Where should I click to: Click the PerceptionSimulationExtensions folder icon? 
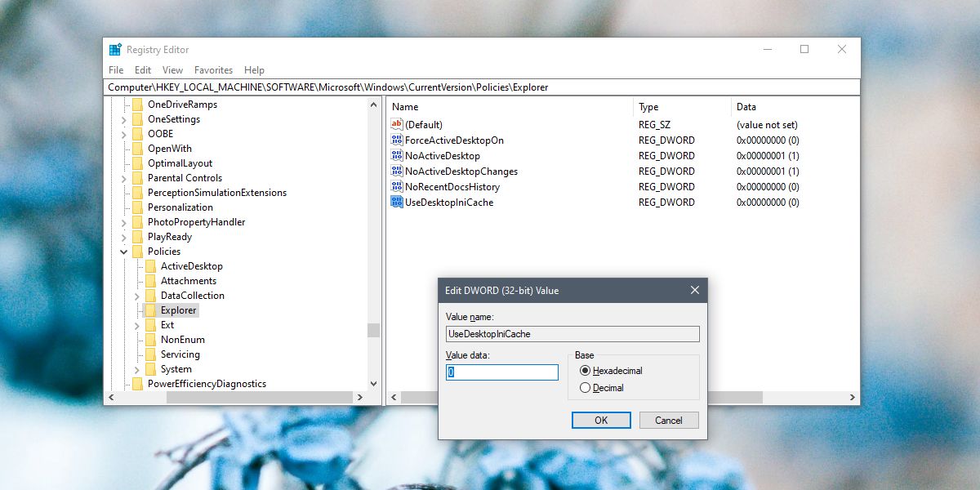[x=137, y=193]
